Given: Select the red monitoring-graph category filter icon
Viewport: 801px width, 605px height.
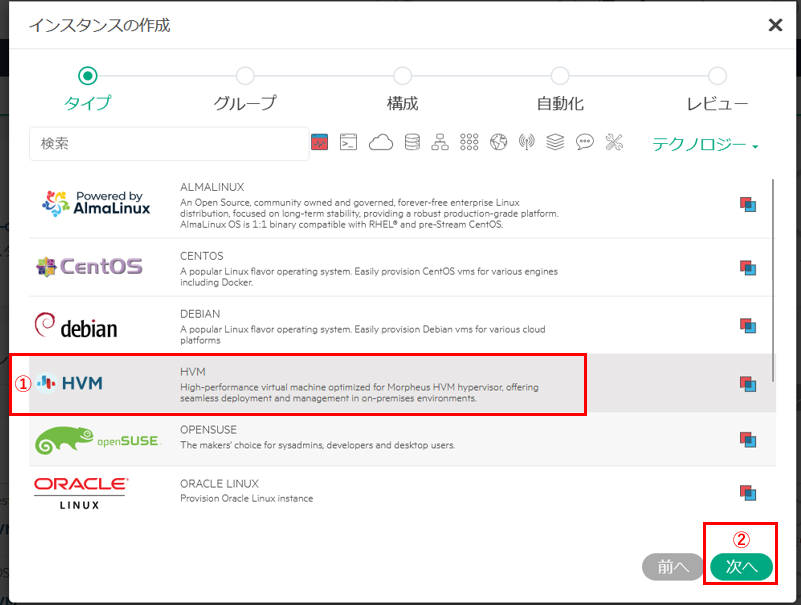Looking at the screenshot, I should (319, 142).
